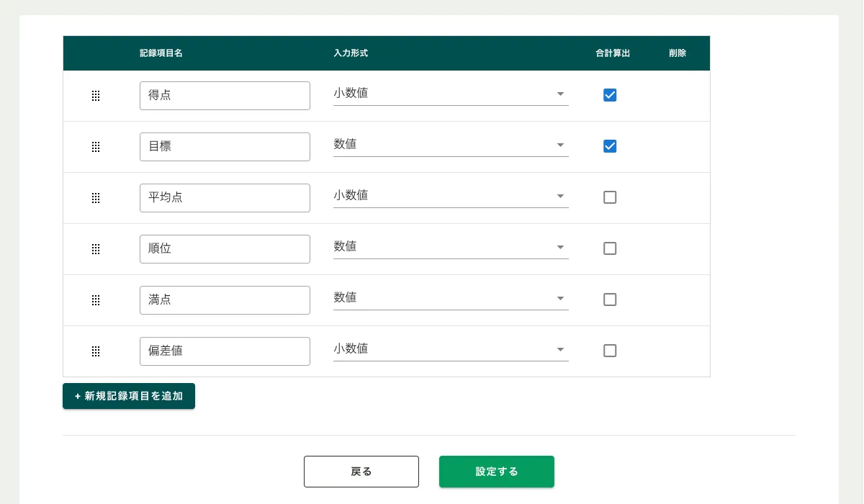
Task: Click drag handle icon for 得点 row
Action: click(x=96, y=96)
